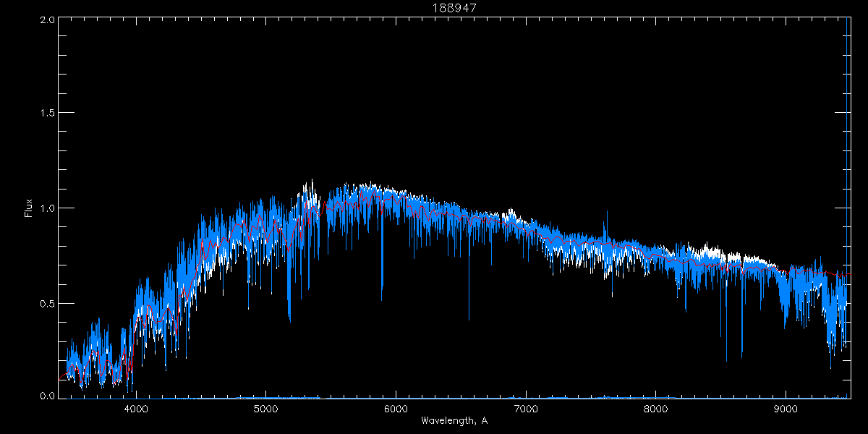Click the white spectrum peak near 5300 Å
This screenshot has width=868, height=434.
point(312,182)
